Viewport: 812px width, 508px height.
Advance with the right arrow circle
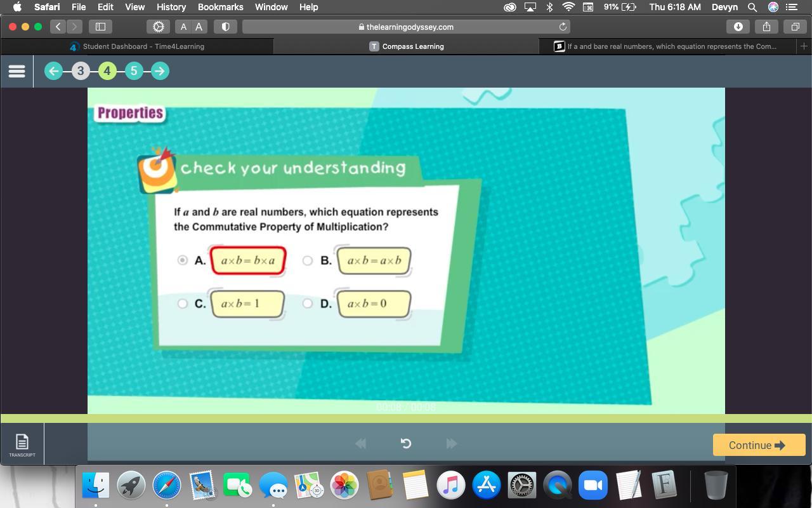coord(160,71)
